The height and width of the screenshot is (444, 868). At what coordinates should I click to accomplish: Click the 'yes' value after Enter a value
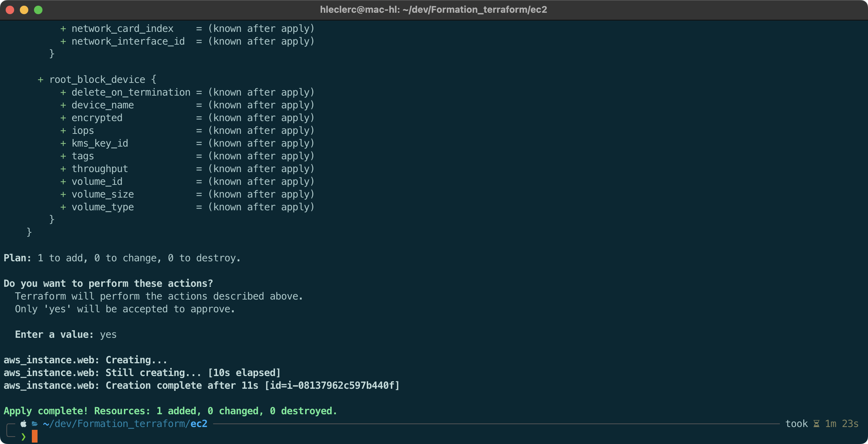tap(108, 334)
